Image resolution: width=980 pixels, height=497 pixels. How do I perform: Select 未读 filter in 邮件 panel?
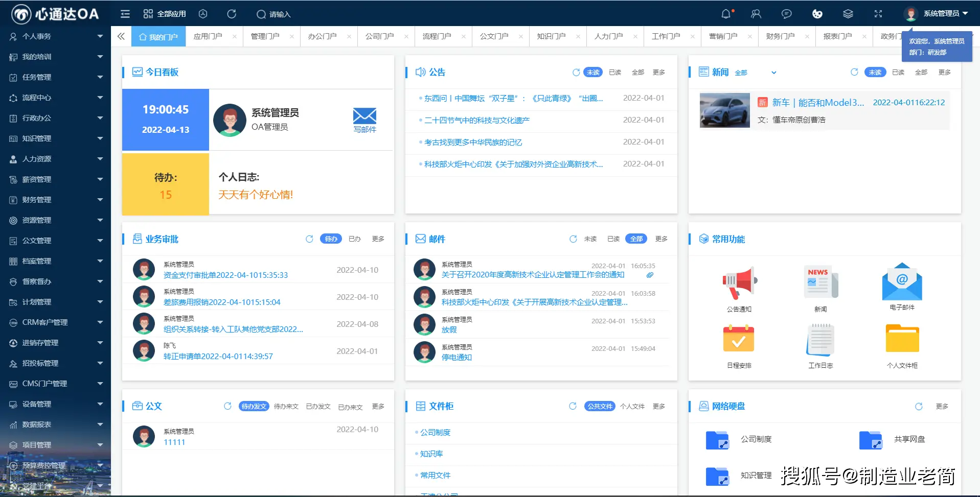click(590, 239)
